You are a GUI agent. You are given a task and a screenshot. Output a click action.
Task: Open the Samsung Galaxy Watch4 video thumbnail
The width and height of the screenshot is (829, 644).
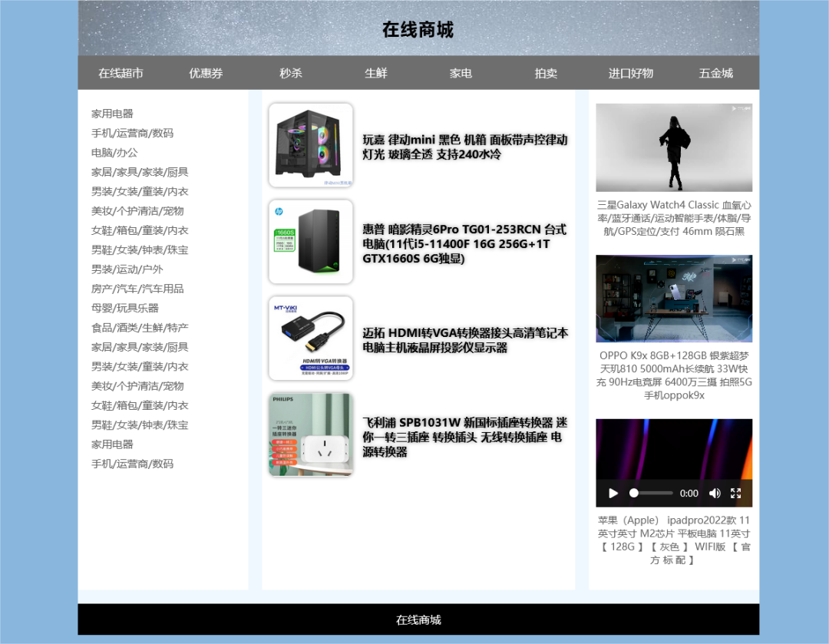[x=674, y=147]
